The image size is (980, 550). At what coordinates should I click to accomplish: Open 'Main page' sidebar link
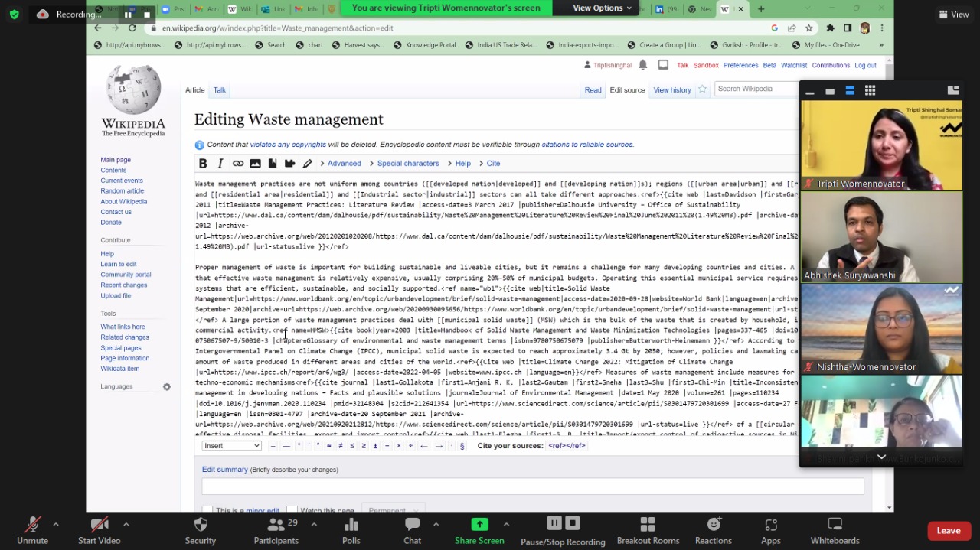[116, 160]
